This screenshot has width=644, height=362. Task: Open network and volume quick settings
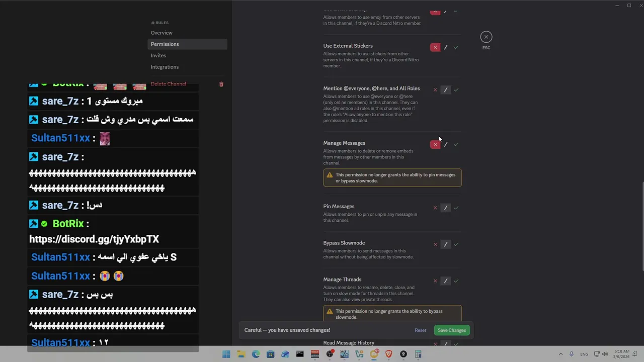point(601,354)
